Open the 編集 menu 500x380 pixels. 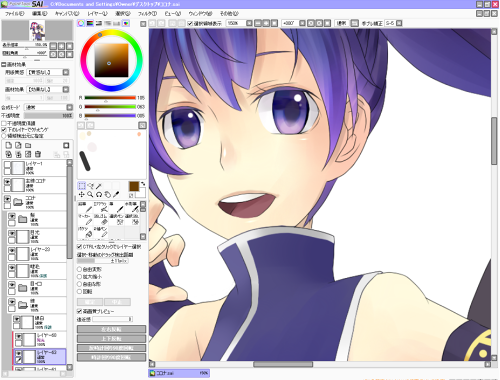pyautogui.click(x=39, y=14)
